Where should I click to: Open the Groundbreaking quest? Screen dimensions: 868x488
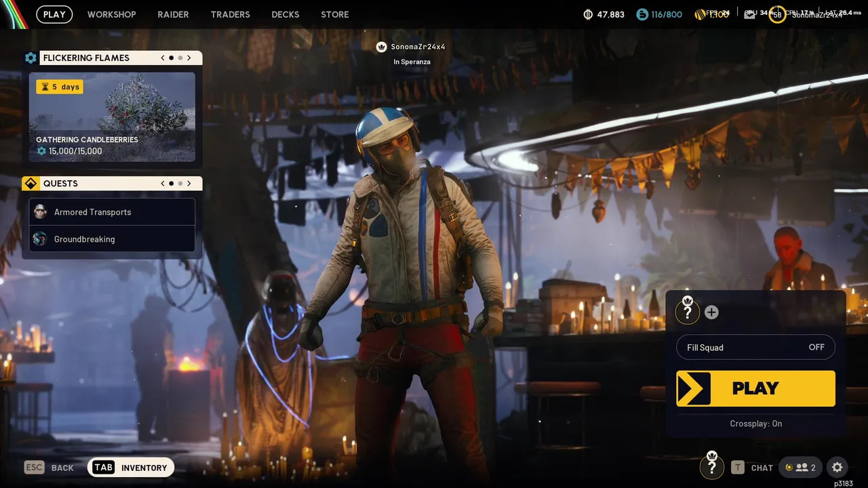[x=112, y=239]
